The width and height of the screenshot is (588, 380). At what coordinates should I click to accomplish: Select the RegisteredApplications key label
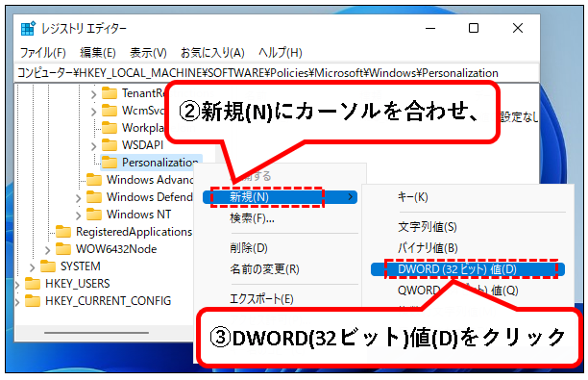[134, 232]
